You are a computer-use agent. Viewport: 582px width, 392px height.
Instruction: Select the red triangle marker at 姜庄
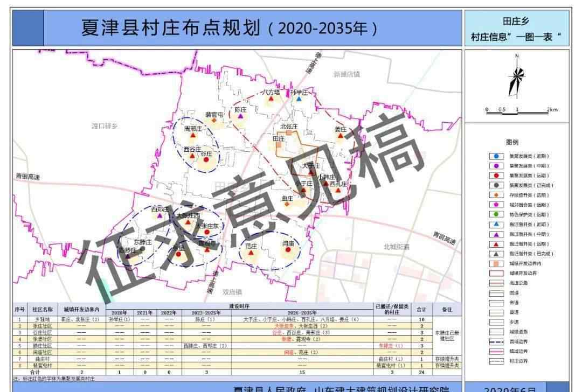(x=341, y=136)
